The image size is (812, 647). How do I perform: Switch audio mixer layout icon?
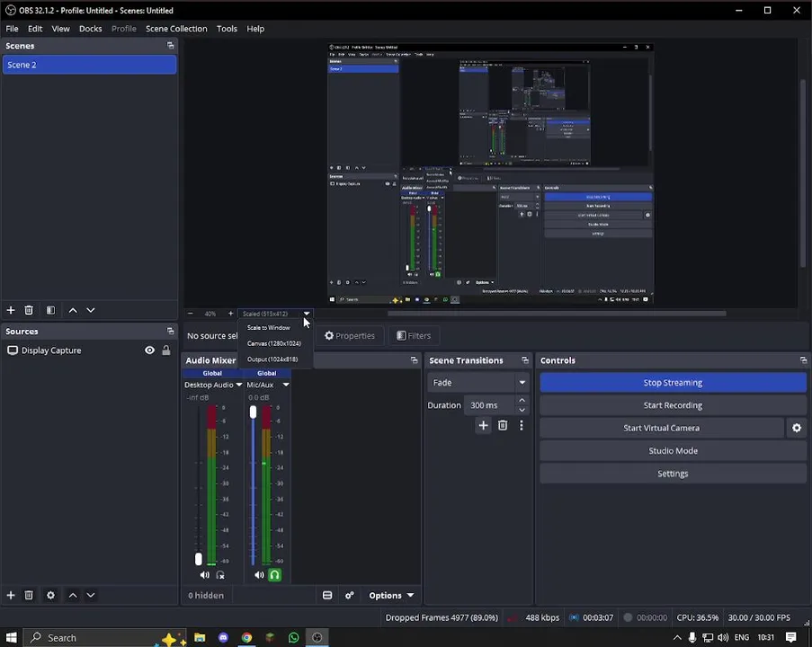coord(327,595)
